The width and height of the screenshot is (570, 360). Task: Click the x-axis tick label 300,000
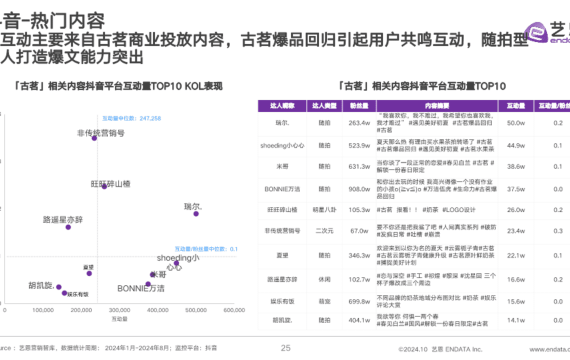point(120,310)
